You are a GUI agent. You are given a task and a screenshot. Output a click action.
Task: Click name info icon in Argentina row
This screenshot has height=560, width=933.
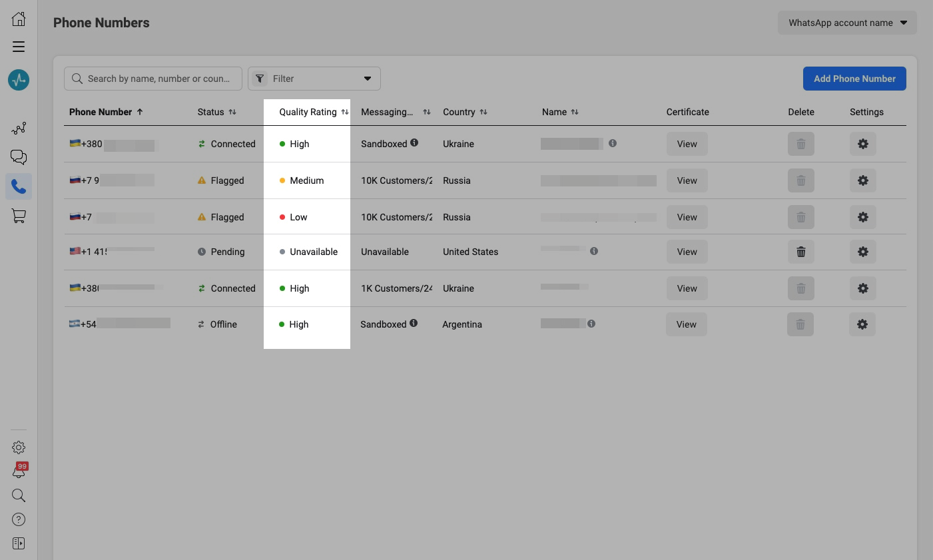pos(591,324)
